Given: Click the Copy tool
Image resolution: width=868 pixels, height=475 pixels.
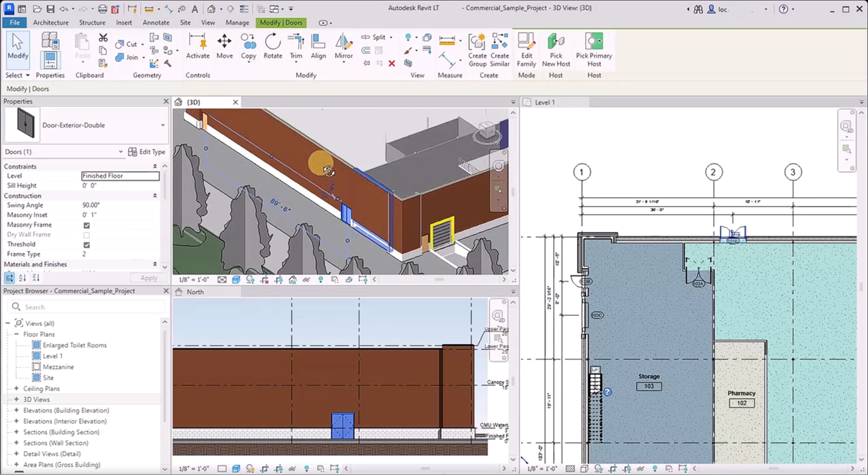Looking at the screenshot, I should click(x=248, y=47).
